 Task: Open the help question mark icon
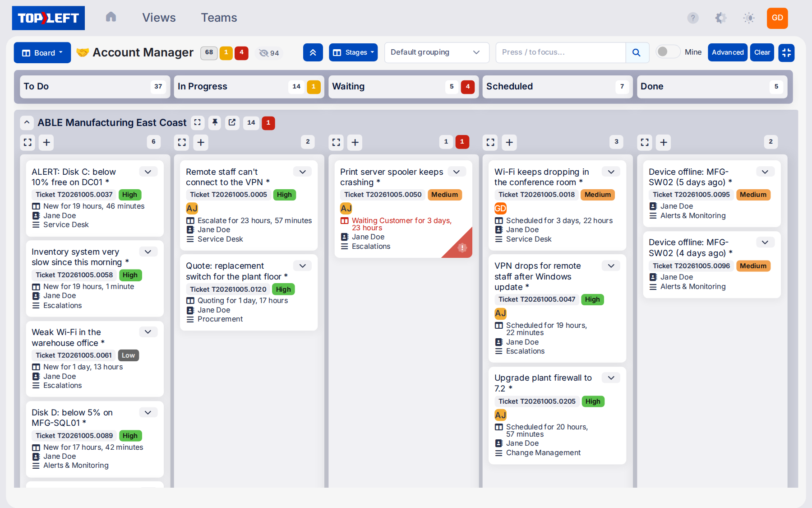coord(693,18)
